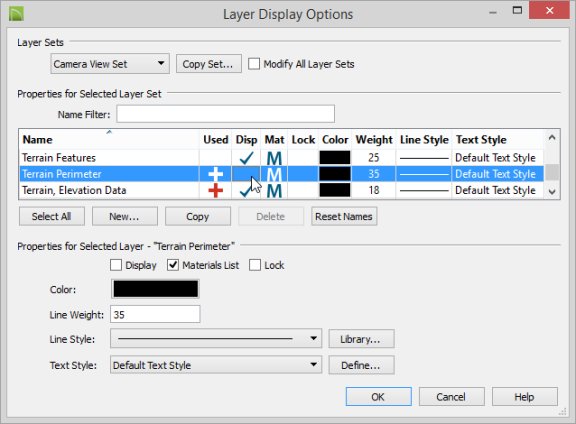The height and width of the screenshot is (424, 576).
Task: Toggle display checkmark for Terrain Features row
Action: pos(246,158)
